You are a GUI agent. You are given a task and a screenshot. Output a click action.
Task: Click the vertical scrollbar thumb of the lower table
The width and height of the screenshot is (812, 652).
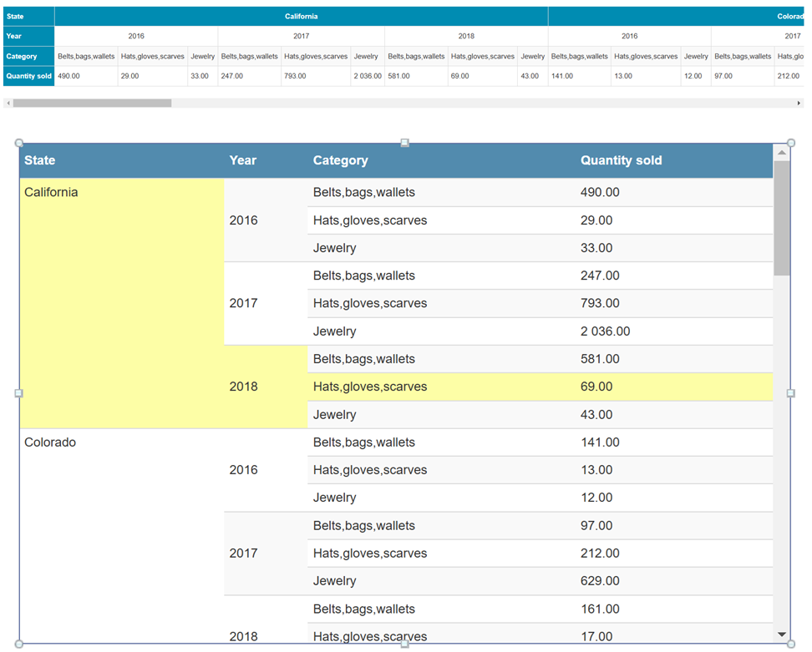pyautogui.click(x=782, y=219)
